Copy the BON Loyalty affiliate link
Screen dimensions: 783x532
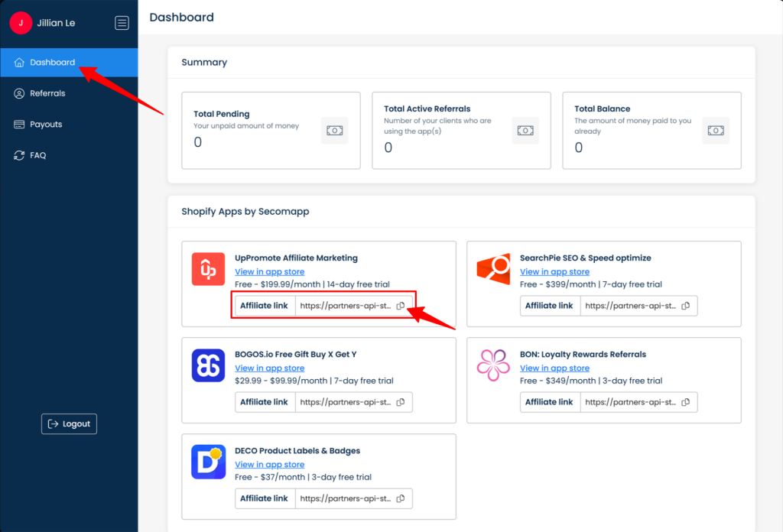(x=686, y=402)
